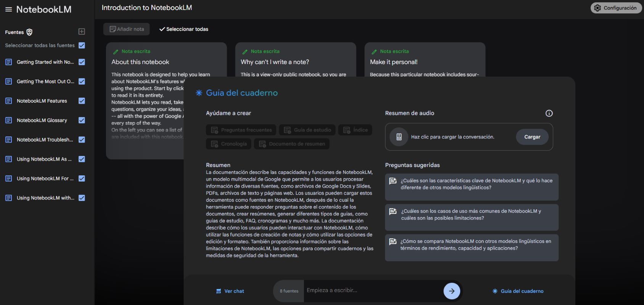Click pencil icon on Why can't I write note
644x305 pixels.
click(x=245, y=51)
